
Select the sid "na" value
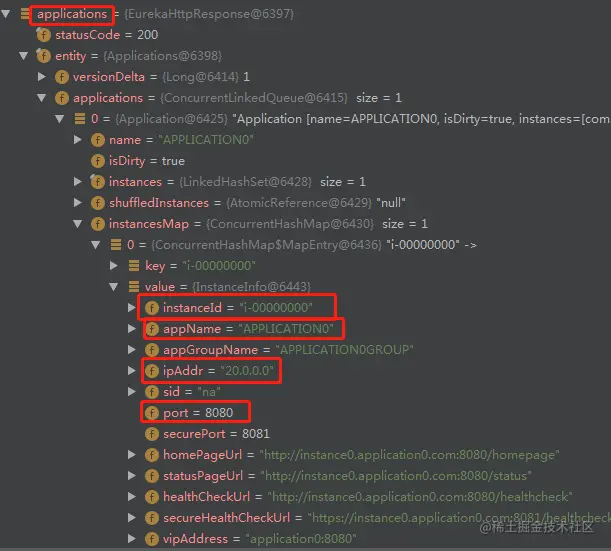click(209, 392)
